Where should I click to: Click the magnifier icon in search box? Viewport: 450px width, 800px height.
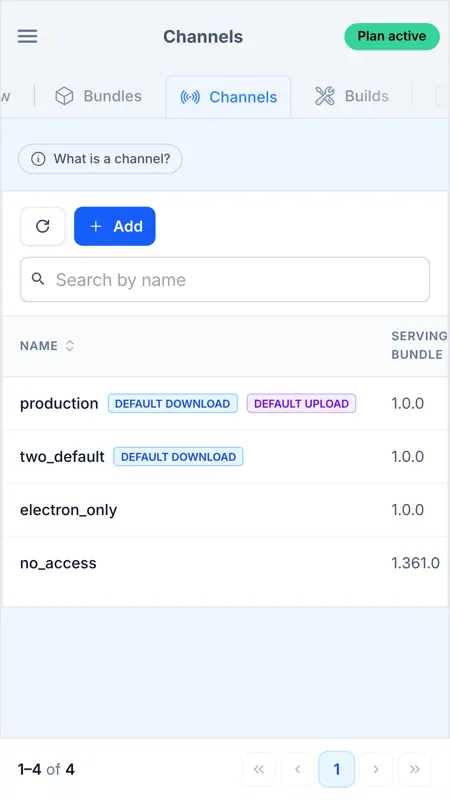(38, 279)
